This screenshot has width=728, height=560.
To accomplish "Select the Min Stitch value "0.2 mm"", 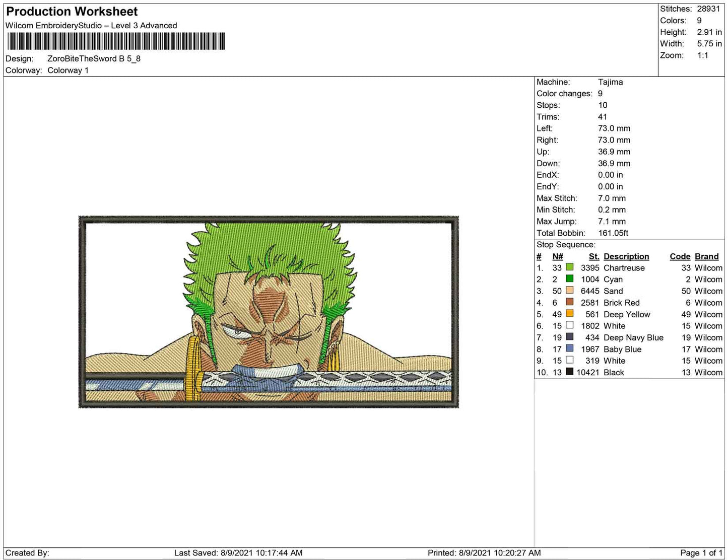I will click(612, 209).
